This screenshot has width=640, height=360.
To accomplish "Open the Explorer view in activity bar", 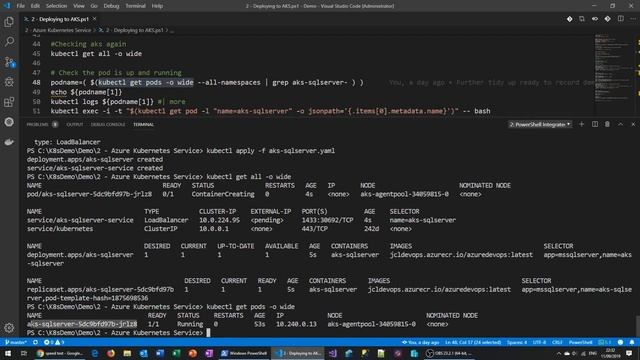I will (x=9, y=22).
